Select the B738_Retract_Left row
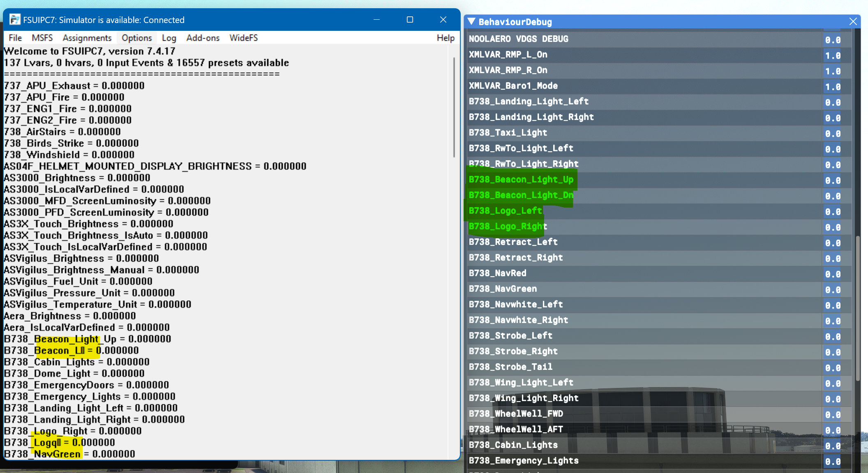868x473 pixels. [660, 242]
